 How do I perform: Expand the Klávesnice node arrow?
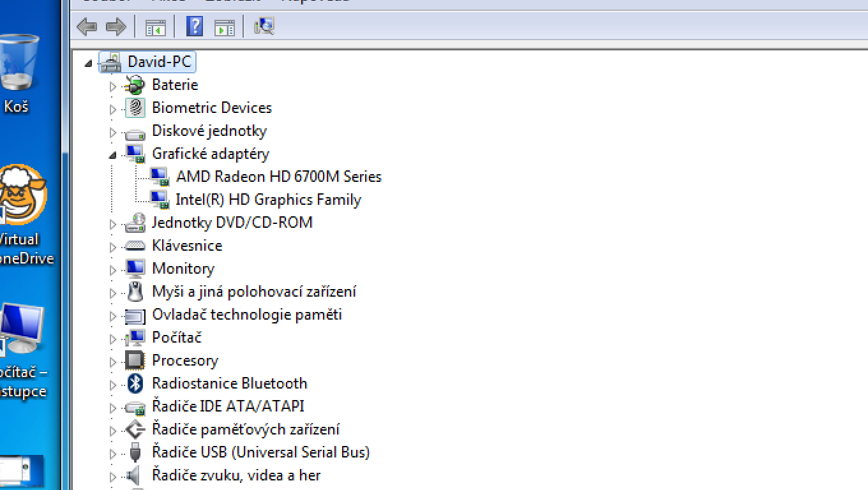click(x=113, y=246)
